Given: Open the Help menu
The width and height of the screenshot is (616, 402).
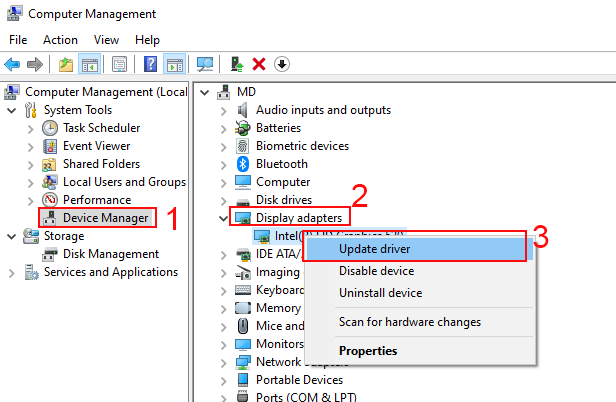Looking at the screenshot, I should click(147, 40).
